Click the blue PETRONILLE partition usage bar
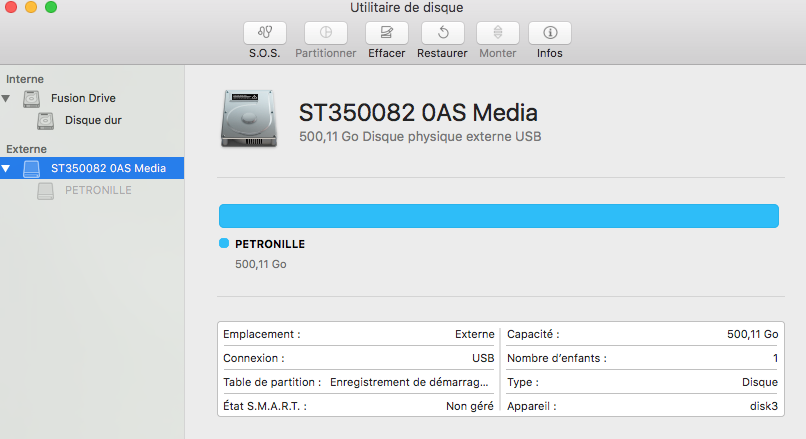806x439 pixels. pyautogui.click(x=498, y=216)
